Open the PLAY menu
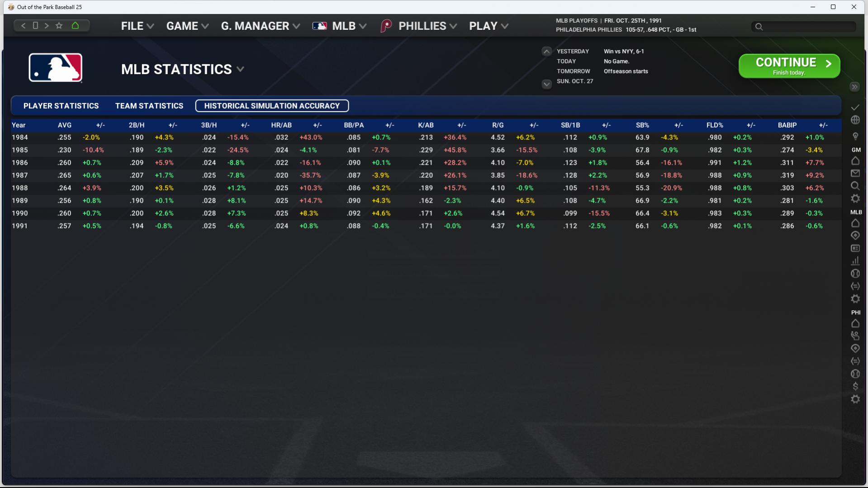The width and height of the screenshot is (868, 488). 489,26
